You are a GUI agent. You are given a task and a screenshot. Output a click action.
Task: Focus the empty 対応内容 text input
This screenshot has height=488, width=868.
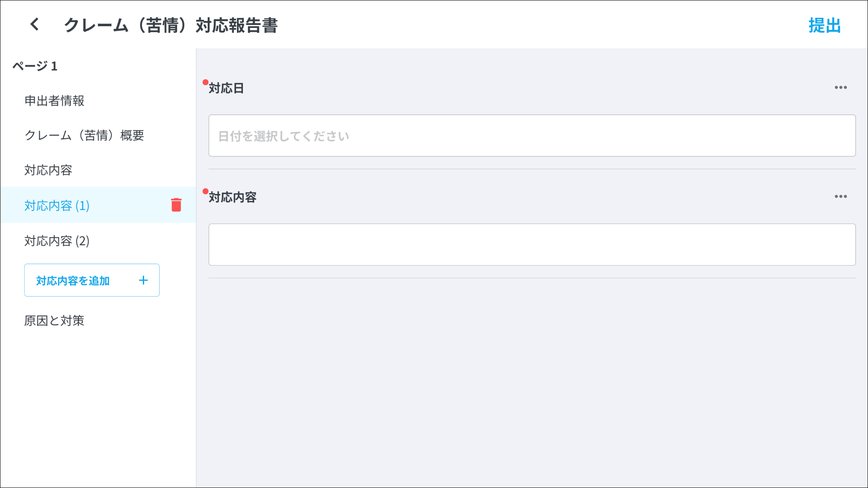point(532,244)
